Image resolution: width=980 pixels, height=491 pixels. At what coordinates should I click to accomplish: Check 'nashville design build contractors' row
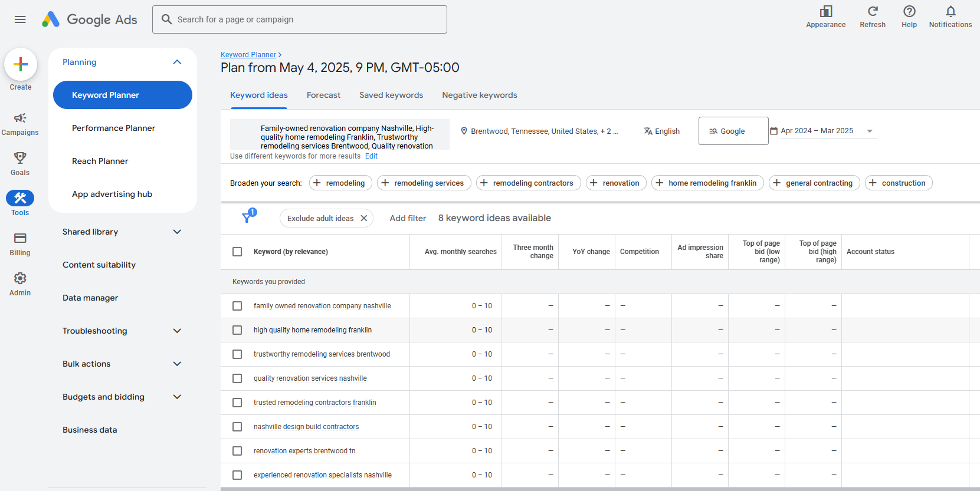[x=237, y=427]
